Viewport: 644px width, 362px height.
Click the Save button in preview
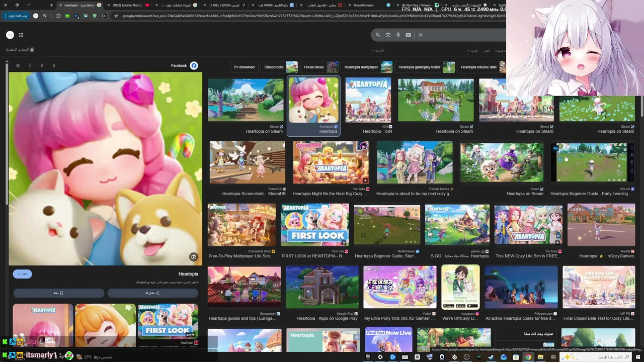point(58,293)
